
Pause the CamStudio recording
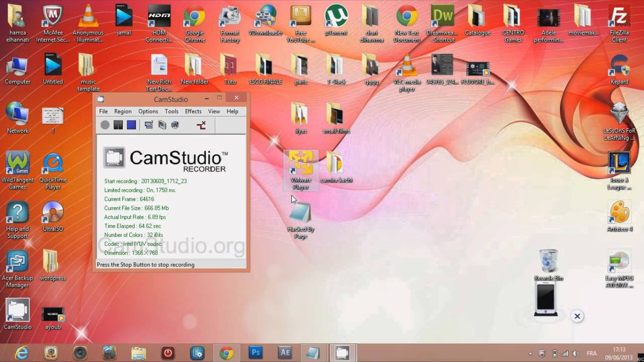click(x=118, y=125)
